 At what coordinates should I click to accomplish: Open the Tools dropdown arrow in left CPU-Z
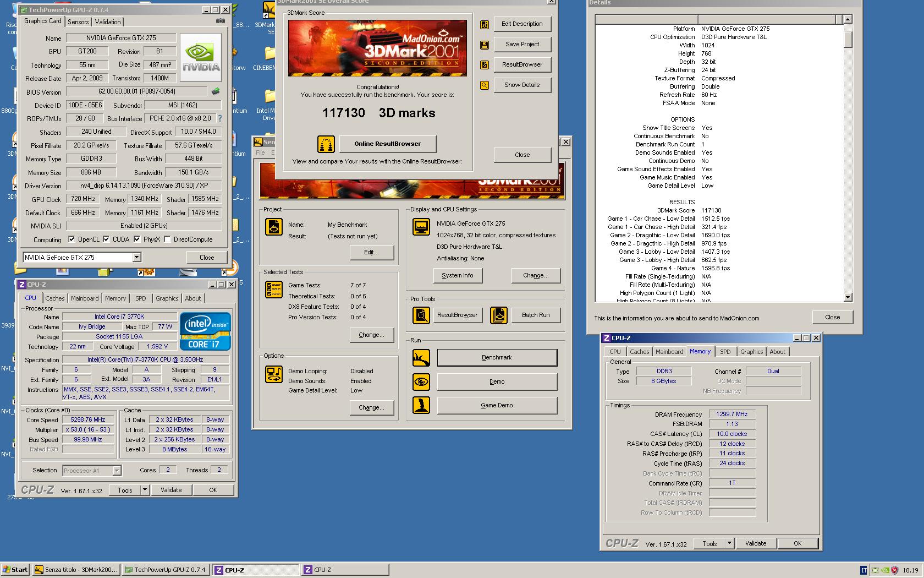coord(145,490)
